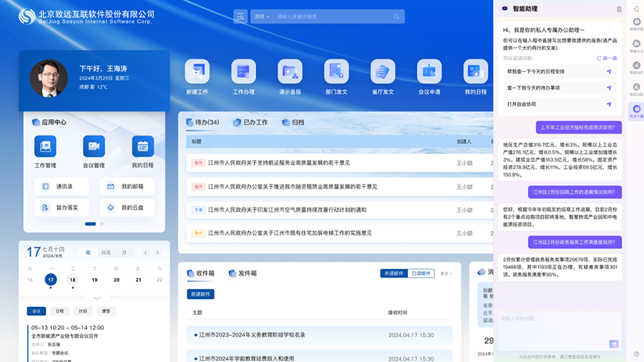Launch 会议申请 icon
This screenshot has width=644, height=362.
click(429, 72)
